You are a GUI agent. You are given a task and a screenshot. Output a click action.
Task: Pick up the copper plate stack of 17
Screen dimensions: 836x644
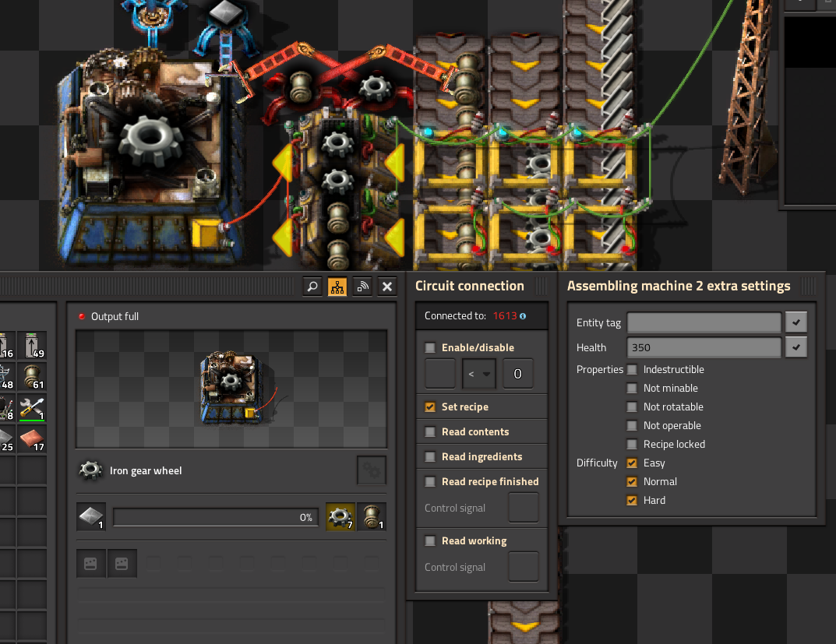pyautogui.click(x=32, y=439)
